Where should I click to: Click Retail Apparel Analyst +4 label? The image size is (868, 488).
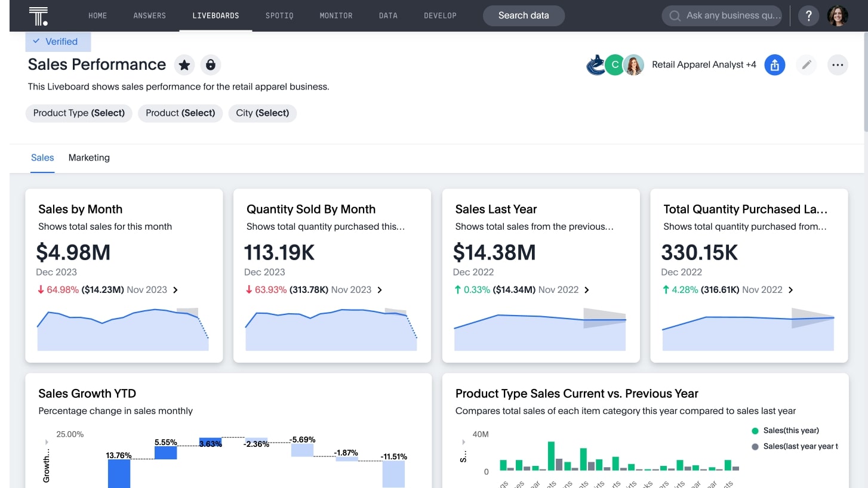(704, 64)
